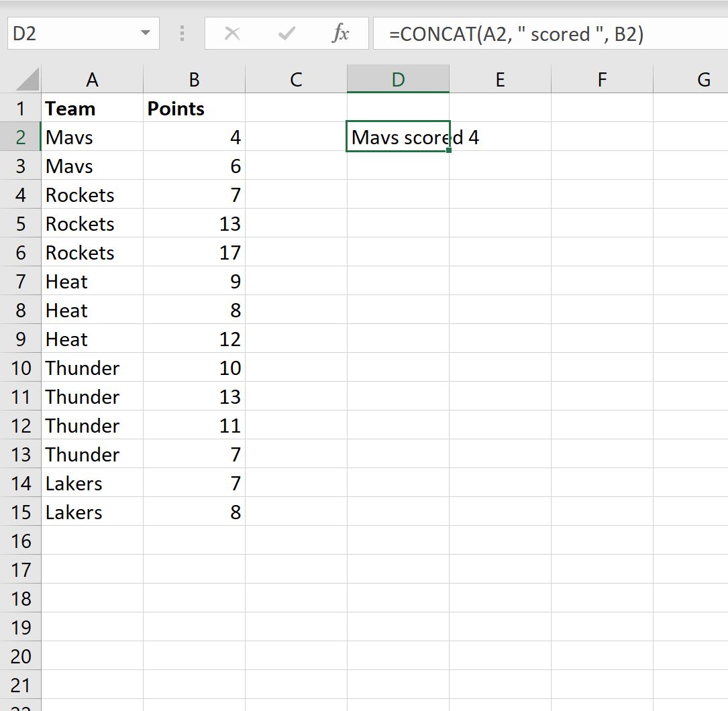This screenshot has height=711, width=728.
Task: Select row 5 by clicking its header
Action: pos(21,223)
